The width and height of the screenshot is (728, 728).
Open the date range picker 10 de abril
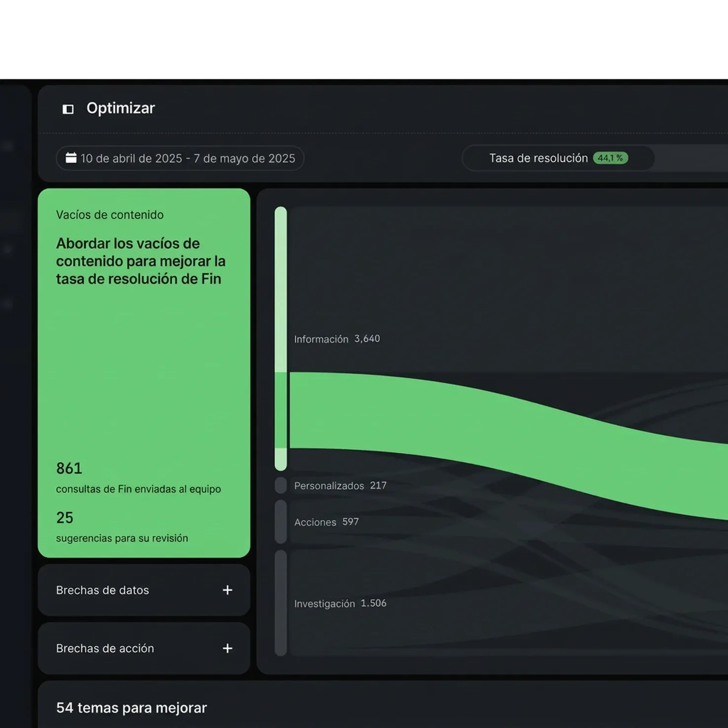[180, 158]
